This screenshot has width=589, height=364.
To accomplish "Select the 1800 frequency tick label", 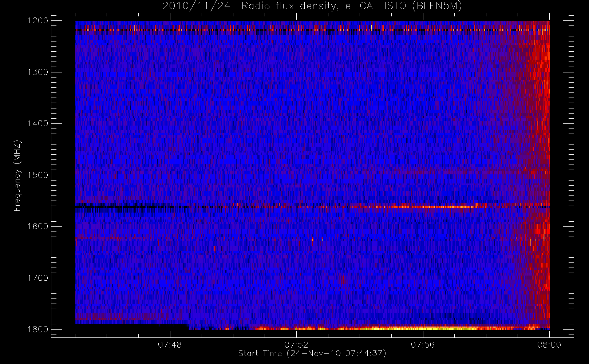I will pos(38,329).
